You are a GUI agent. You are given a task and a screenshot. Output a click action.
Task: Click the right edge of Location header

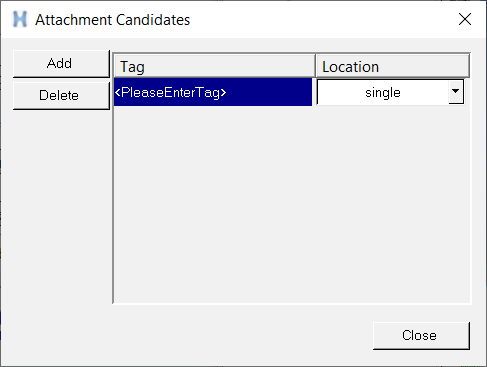468,66
